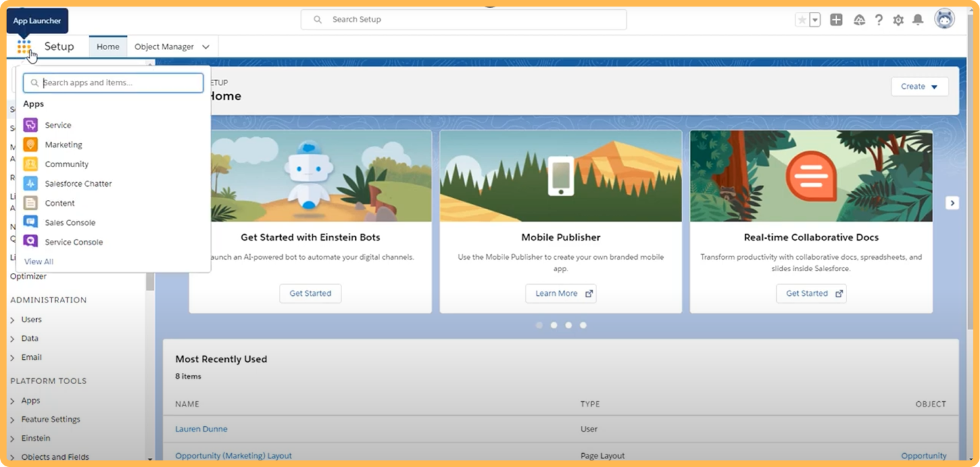This screenshot has width=980, height=467.
Task: Select the Service Console app icon
Action: pyautogui.click(x=30, y=241)
